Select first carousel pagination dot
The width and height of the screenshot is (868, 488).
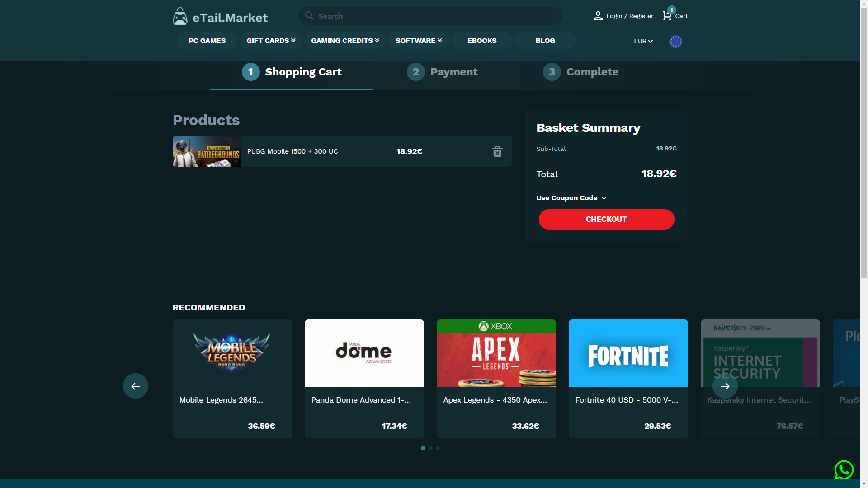pos(423,448)
